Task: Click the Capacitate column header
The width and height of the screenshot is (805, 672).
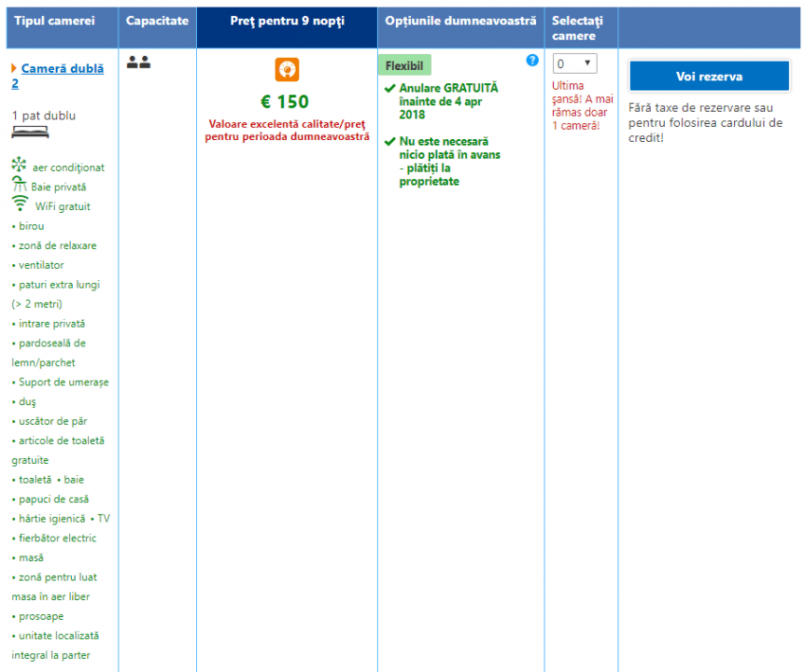Action: (157, 21)
